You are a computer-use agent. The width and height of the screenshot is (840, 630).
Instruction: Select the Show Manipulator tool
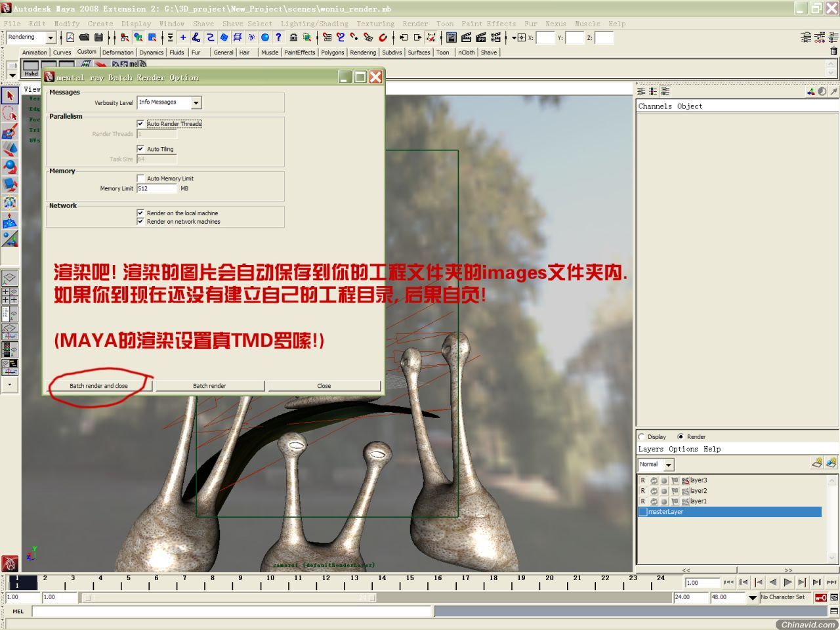[10, 238]
